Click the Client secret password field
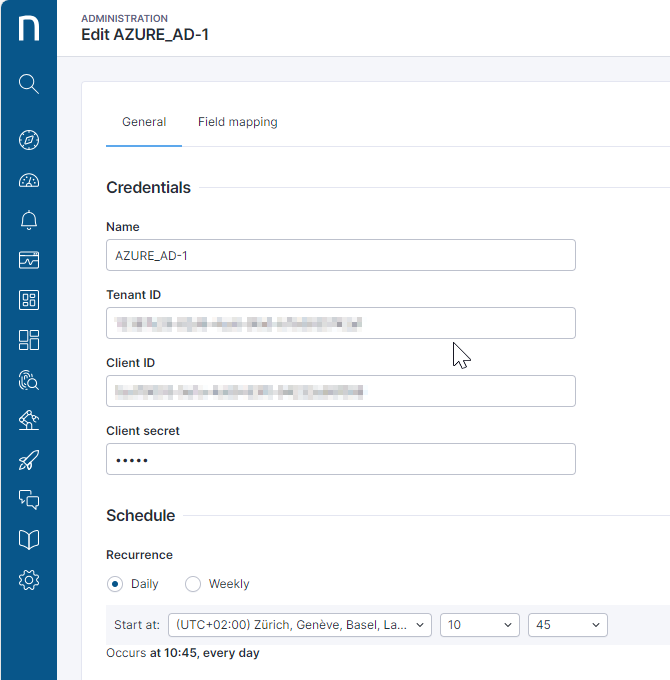670x680 pixels. (340, 459)
